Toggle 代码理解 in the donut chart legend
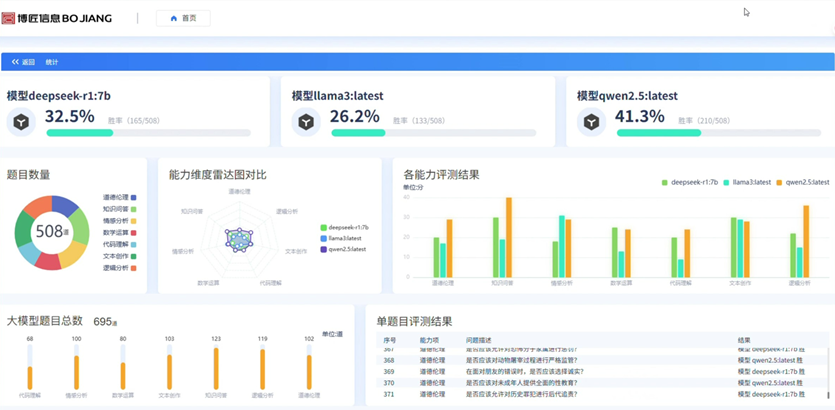The width and height of the screenshot is (835, 410). 119,245
